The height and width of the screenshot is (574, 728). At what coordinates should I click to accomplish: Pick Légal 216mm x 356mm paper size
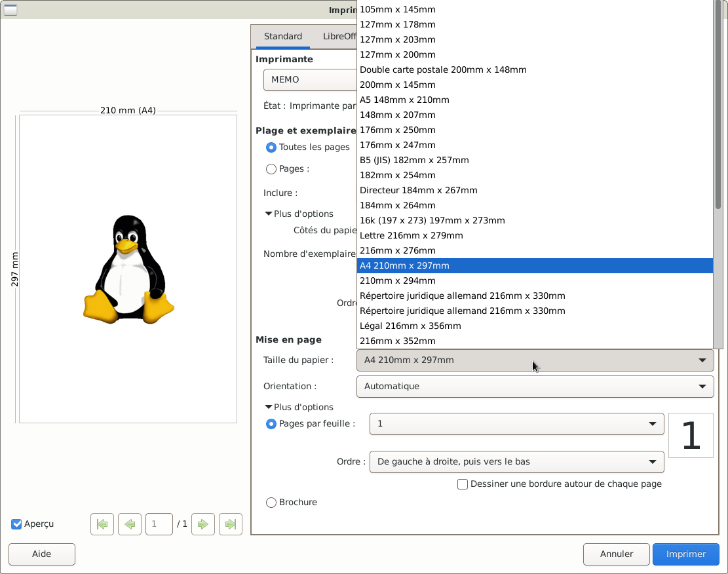(x=535, y=326)
